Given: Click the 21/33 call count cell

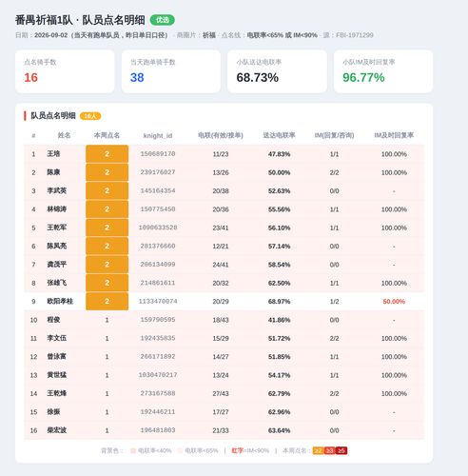Looking at the screenshot, I should [x=221, y=430].
